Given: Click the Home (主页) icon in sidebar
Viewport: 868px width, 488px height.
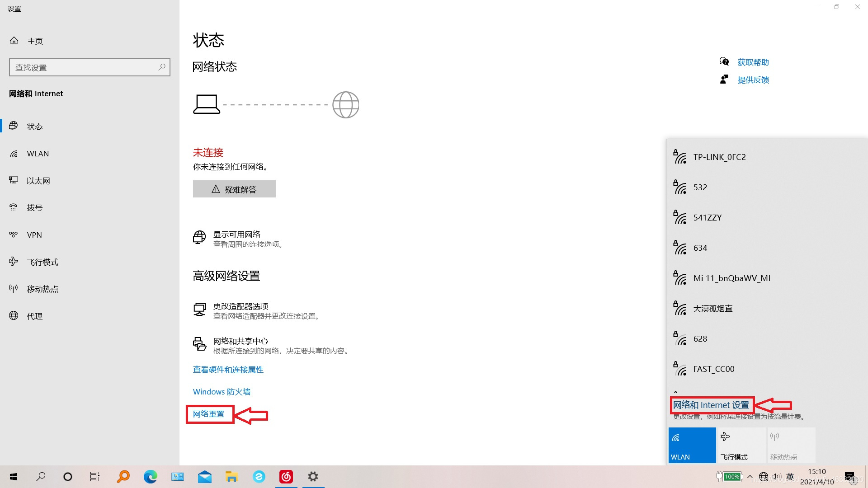Looking at the screenshot, I should (x=14, y=41).
